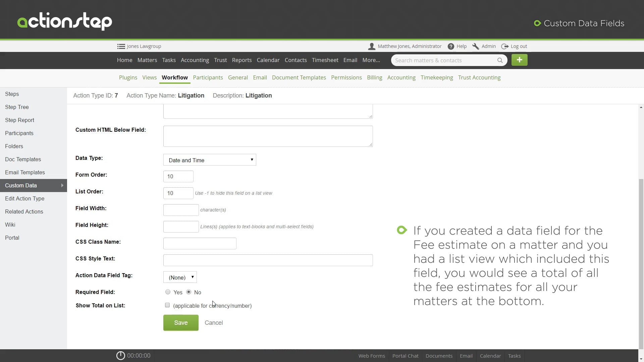The image size is (644, 362).
Task: Open Folders in the sidebar
Action: [34, 146]
